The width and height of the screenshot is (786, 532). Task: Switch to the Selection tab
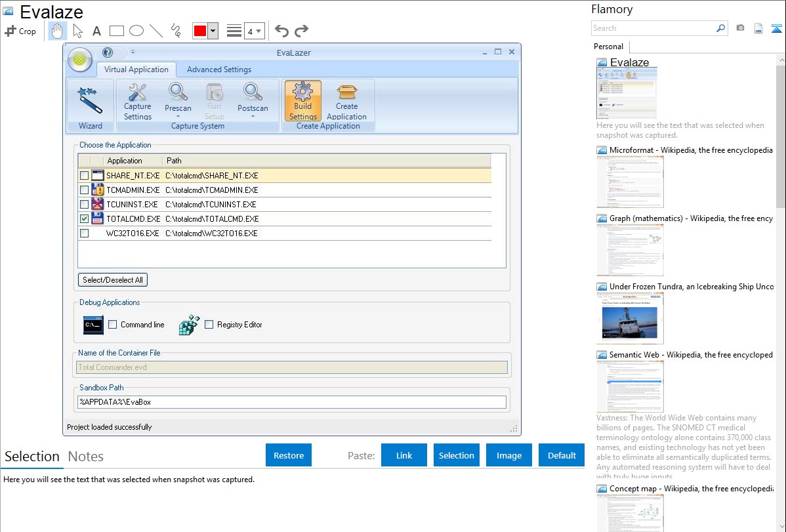32,457
